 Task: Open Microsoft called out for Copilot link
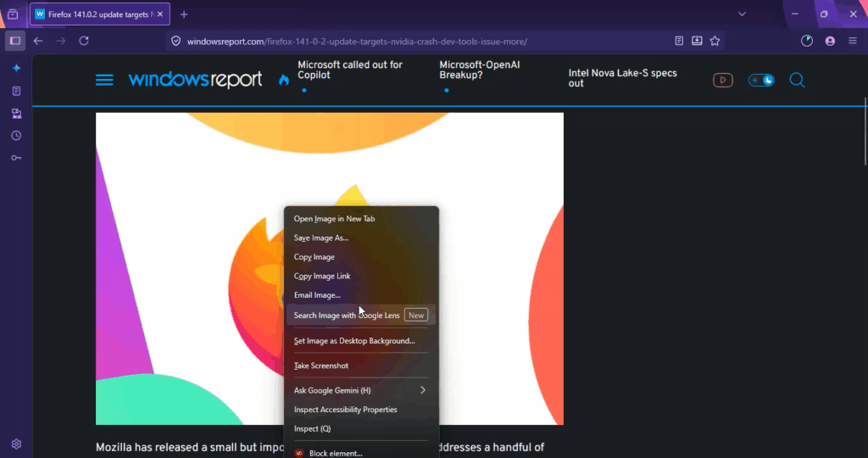point(350,70)
